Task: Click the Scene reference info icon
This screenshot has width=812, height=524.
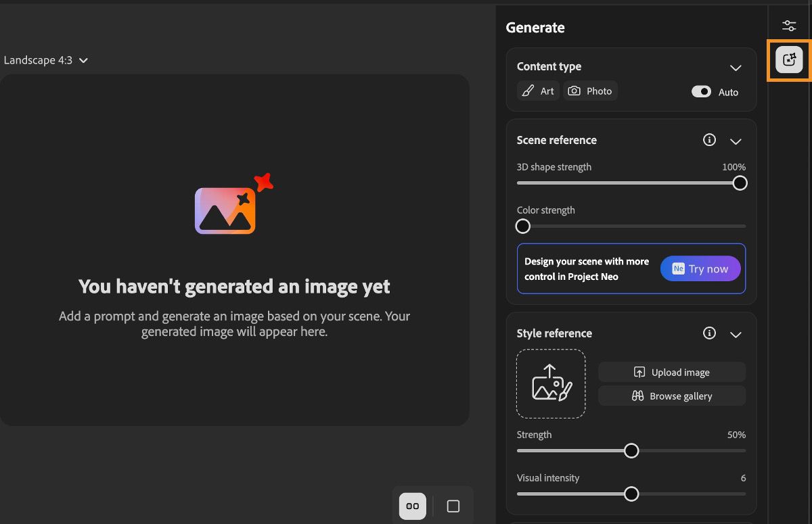Action: click(x=709, y=140)
